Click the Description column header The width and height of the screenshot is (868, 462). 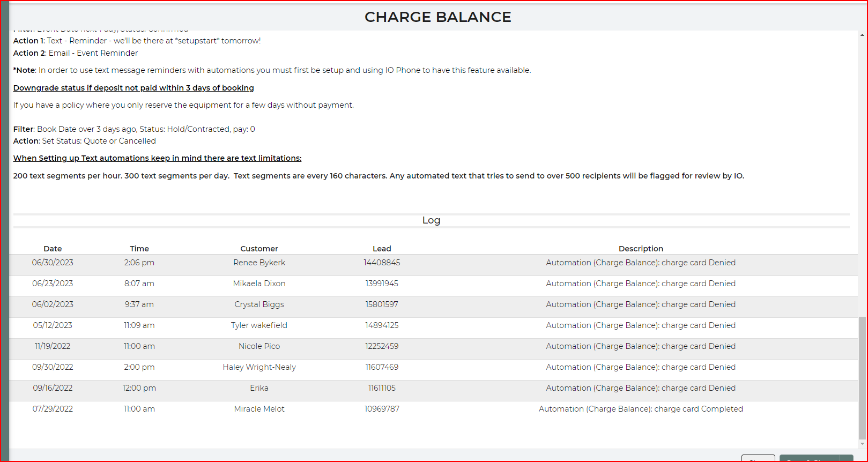click(641, 249)
